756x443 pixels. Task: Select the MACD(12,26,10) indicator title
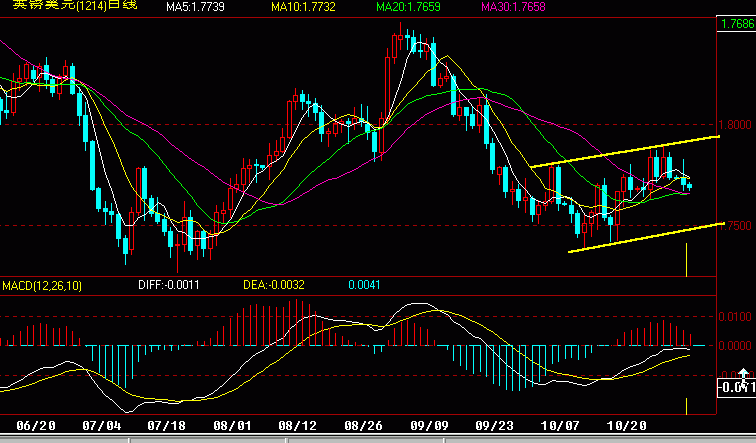tap(42, 286)
